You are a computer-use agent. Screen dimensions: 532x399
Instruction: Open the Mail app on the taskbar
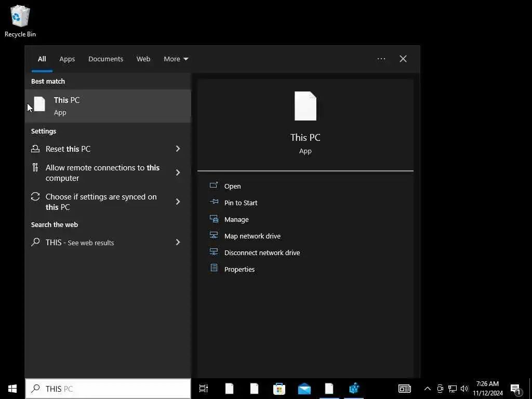pos(304,389)
